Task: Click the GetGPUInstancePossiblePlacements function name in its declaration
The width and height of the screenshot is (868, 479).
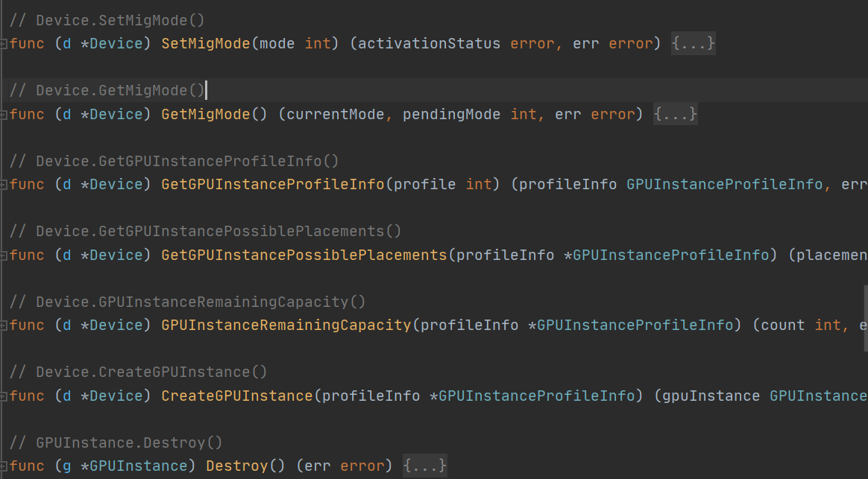Action: tap(304, 255)
